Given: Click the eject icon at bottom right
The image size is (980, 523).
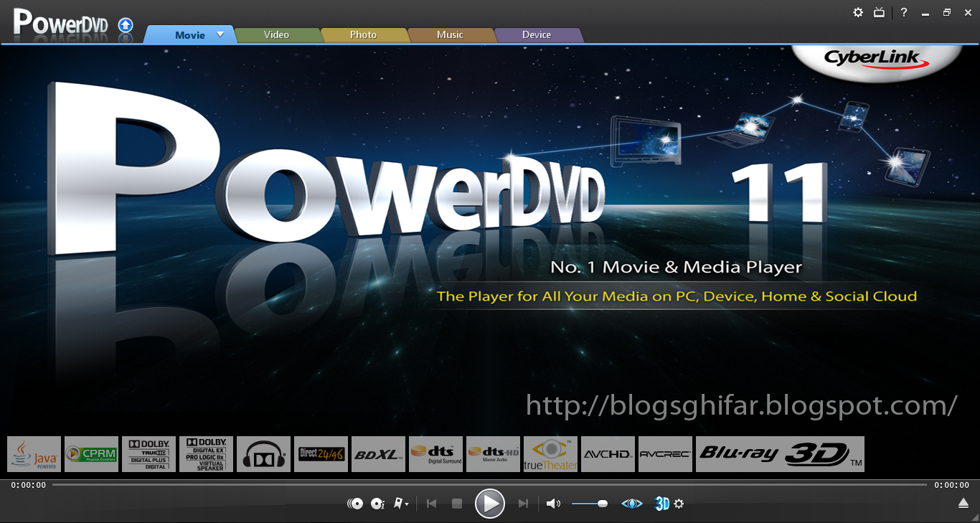Looking at the screenshot, I should click(965, 504).
